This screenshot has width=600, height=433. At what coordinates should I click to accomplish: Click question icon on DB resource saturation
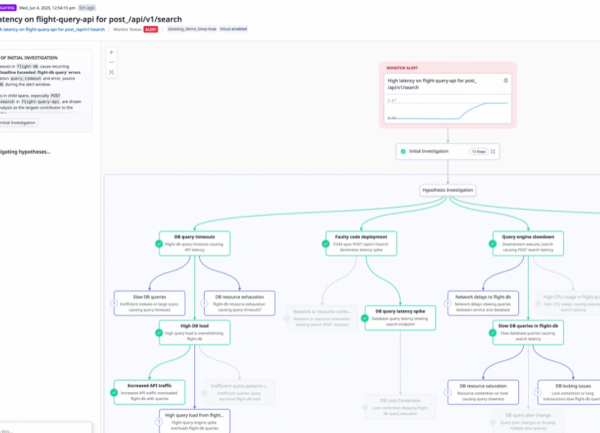447,392
